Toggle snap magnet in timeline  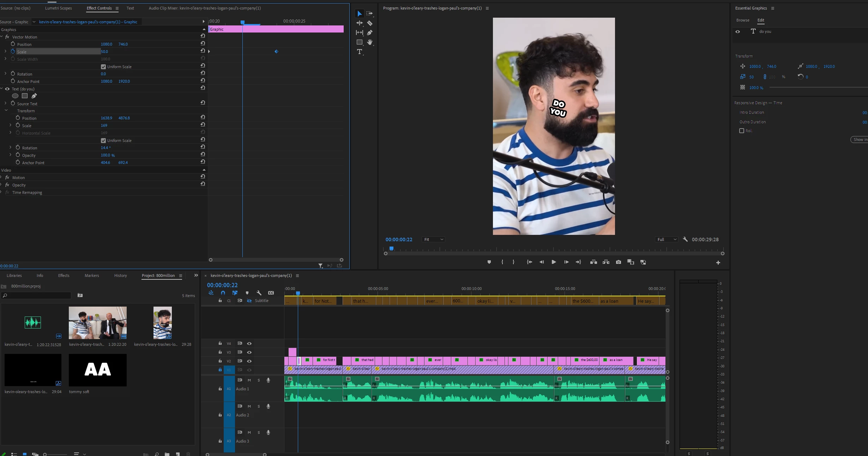tap(223, 293)
